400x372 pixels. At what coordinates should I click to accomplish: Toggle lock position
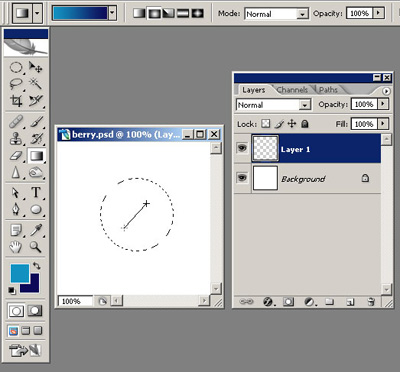click(x=292, y=124)
